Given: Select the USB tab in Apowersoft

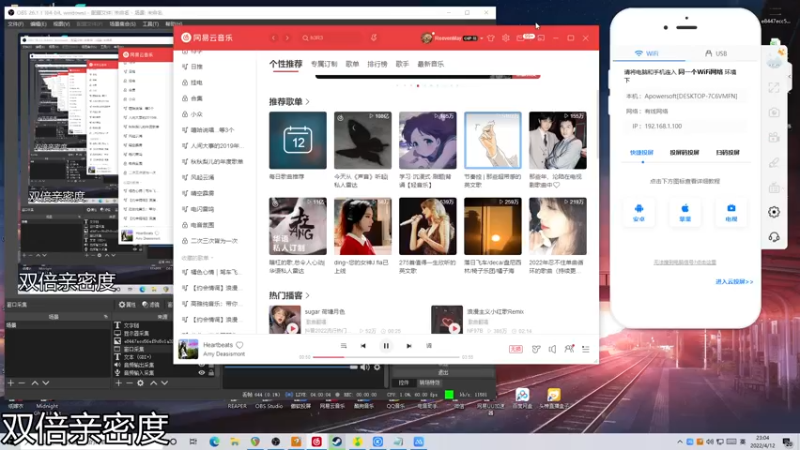Looking at the screenshot, I should click(716, 53).
